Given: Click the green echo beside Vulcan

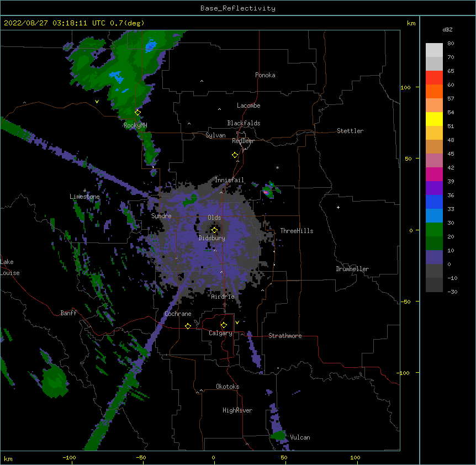Looking at the screenshot, I should tap(278, 436).
